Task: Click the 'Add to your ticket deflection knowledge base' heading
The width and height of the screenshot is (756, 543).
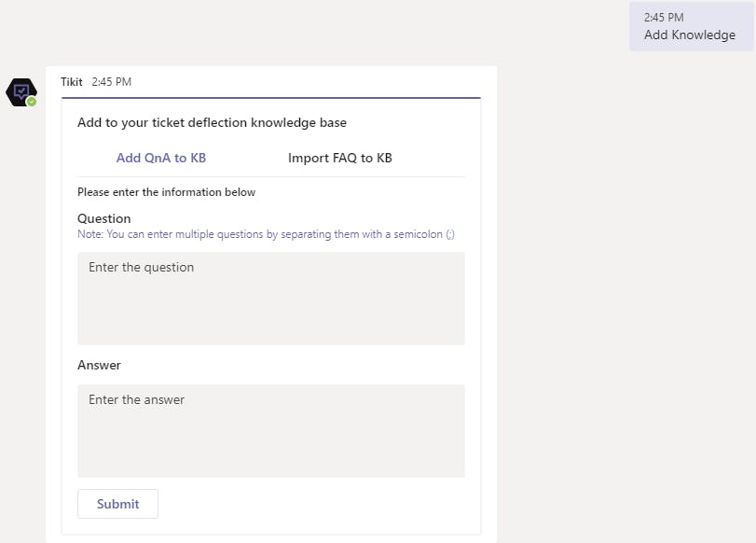Action: [x=212, y=122]
